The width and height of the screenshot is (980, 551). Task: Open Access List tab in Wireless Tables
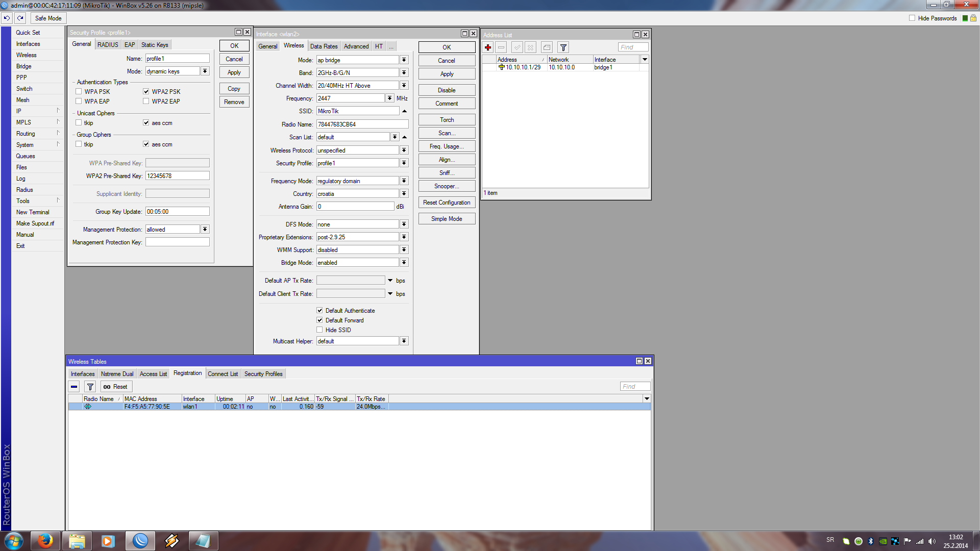coord(153,374)
